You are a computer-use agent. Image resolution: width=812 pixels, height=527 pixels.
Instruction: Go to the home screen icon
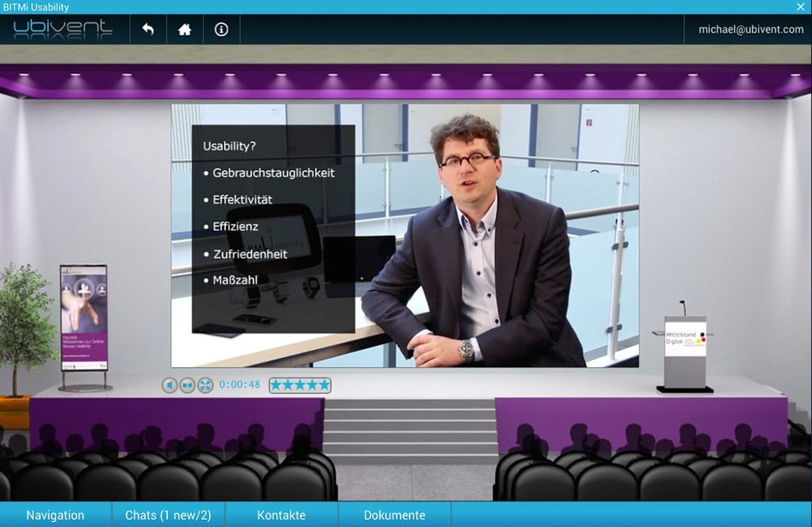click(x=185, y=29)
